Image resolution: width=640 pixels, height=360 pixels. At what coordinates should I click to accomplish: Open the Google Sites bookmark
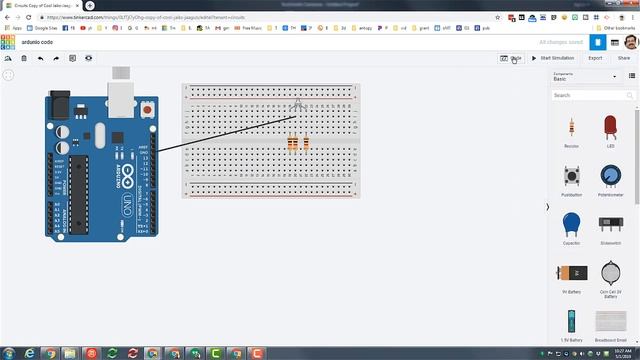point(42,28)
